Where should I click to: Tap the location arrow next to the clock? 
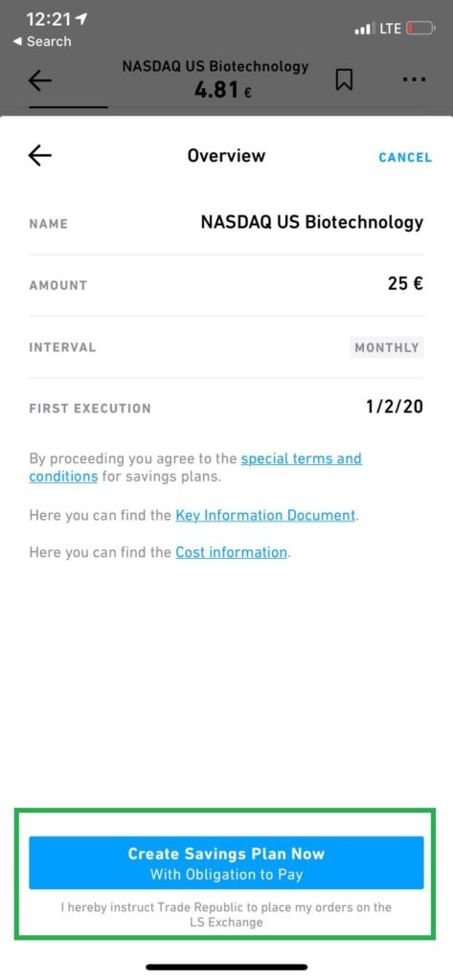coord(80,19)
